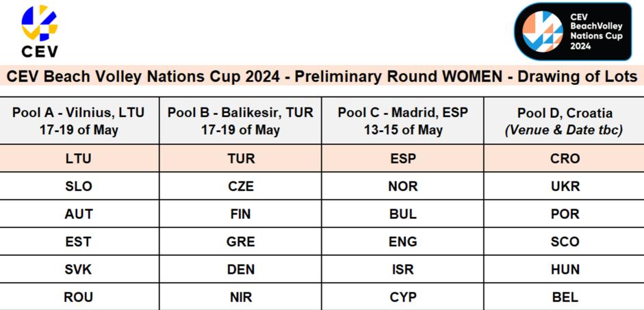644x310 pixels.
Task: Select the Pool B - Balikesir header cell
Action: coord(240,121)
